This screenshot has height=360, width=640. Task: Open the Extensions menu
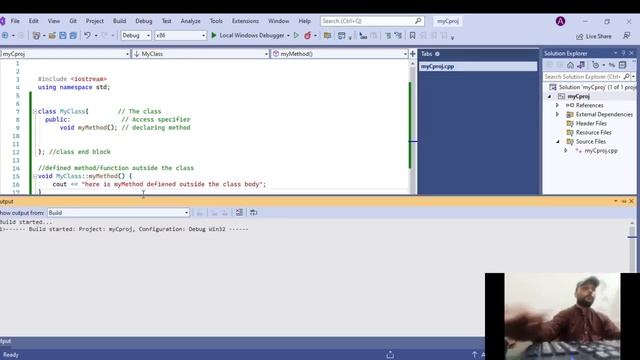click(245, 21)
